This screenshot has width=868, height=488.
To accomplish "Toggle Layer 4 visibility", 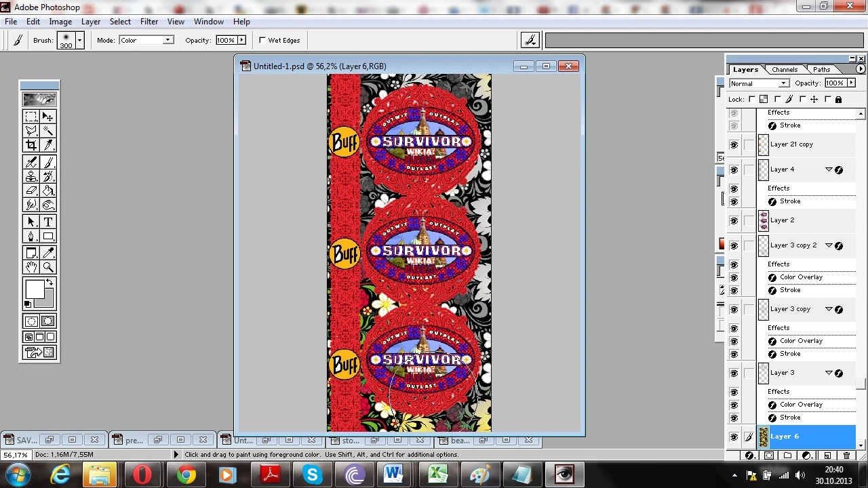I will [734, 170].
